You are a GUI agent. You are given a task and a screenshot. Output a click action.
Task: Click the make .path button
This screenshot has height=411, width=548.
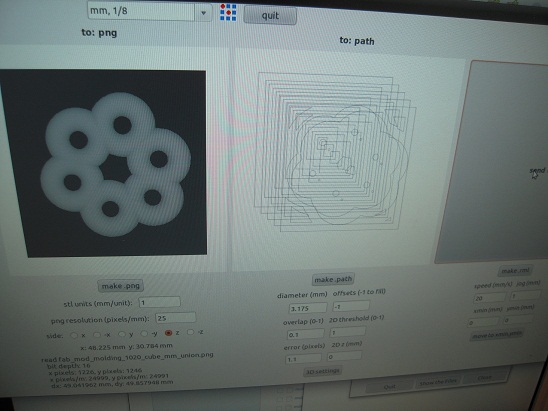coord(333,279)
